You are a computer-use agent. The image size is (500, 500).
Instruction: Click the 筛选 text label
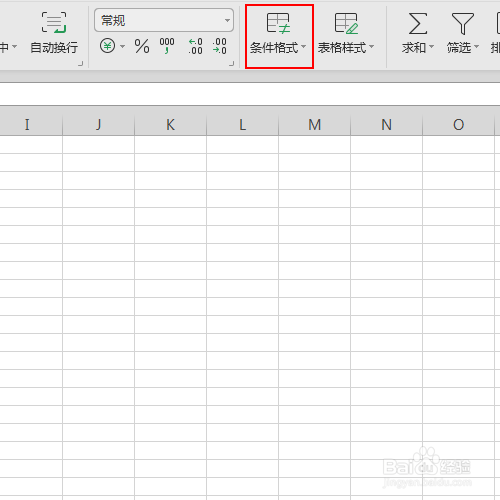coord(459,48)
